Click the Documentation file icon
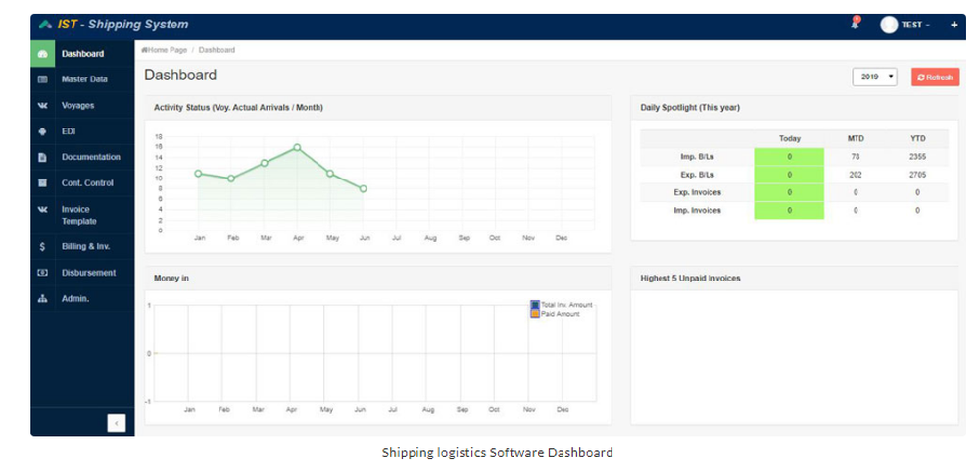This screenshot has width=980, height=460. 42,158
